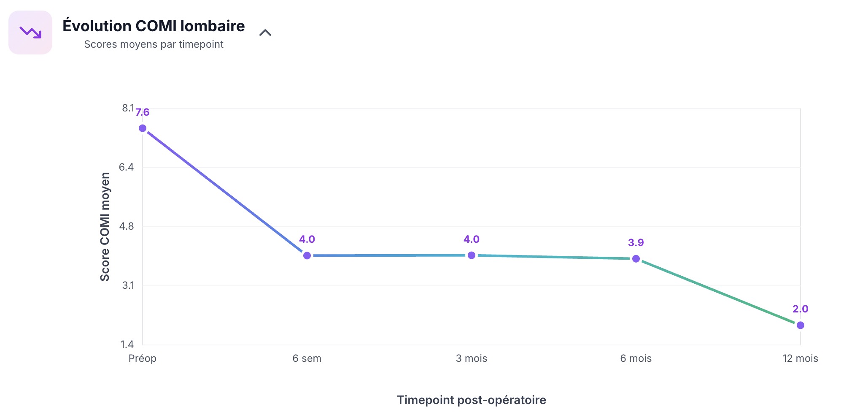
Task: Click the Score COMI moyen axis title
Action: tap(105, 227)
